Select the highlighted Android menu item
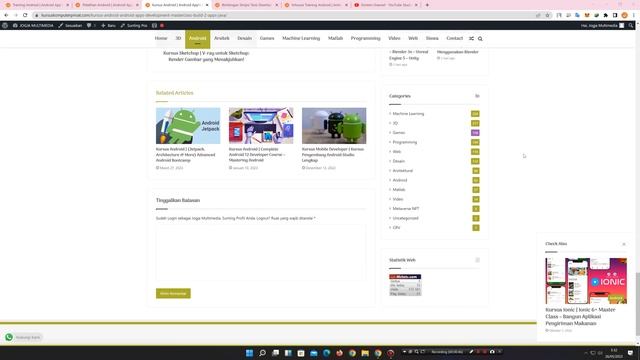The width and height of the screenshot is (640, 360). 198,38
